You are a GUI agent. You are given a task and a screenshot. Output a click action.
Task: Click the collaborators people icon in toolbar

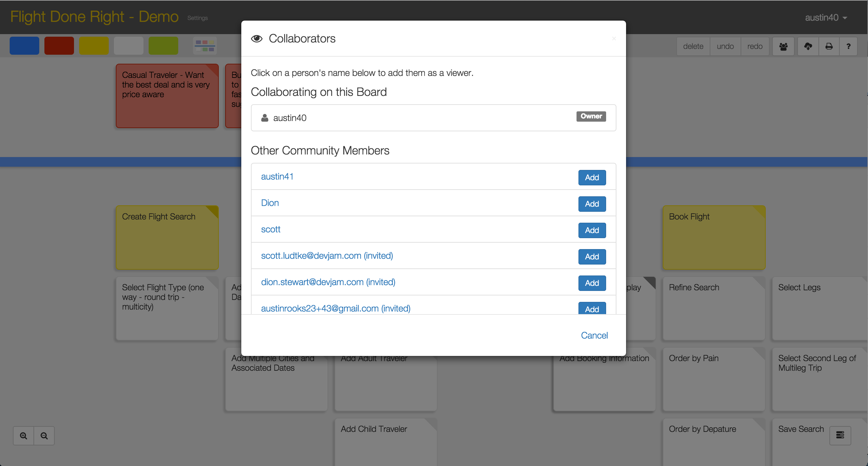tap(783, 46)
